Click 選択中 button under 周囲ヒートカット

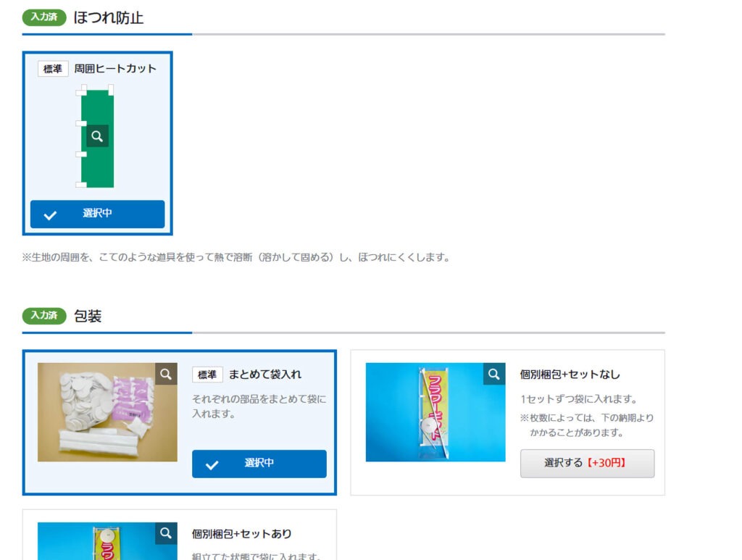point(98,214)
